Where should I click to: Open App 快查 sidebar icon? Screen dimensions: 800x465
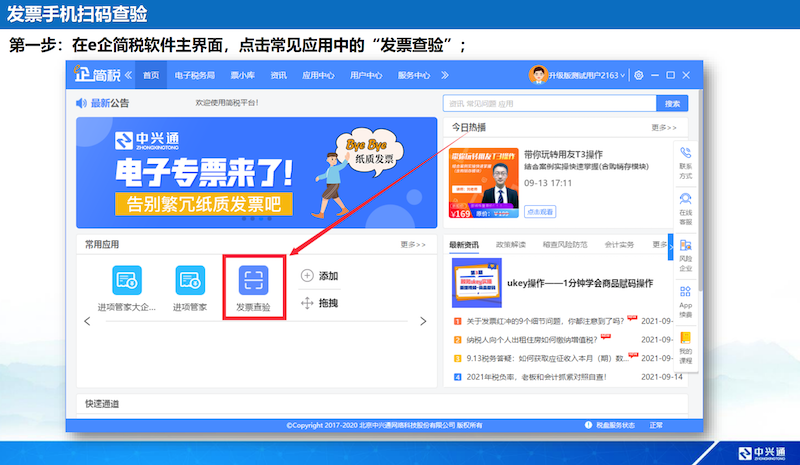click(x=685, y=293)
